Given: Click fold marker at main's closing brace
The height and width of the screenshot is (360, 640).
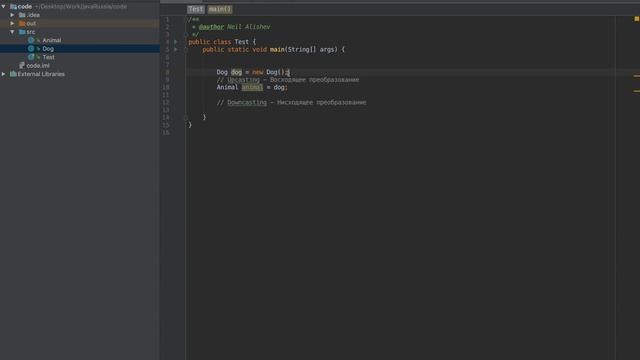Looking at the screenshot, I should (186, 117).
